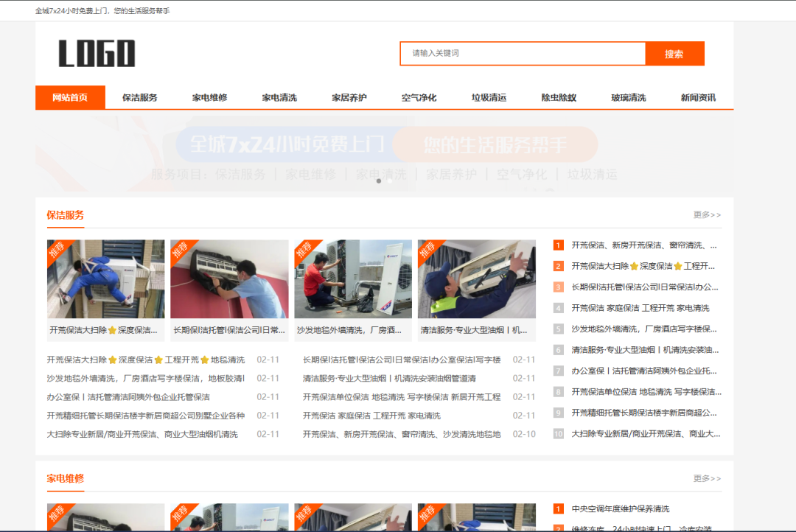Viewport: 796px width, 532px height.
Task: Click rank 3 item 长期保洁托管
Action: (645, 287)
